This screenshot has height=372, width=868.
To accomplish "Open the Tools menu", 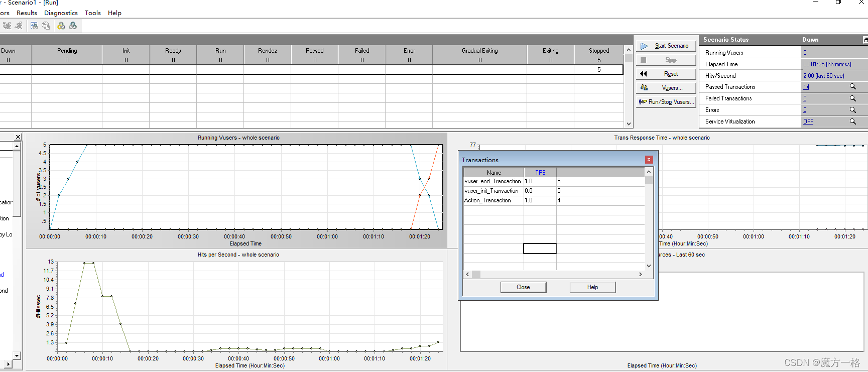I will pos(92,13).
